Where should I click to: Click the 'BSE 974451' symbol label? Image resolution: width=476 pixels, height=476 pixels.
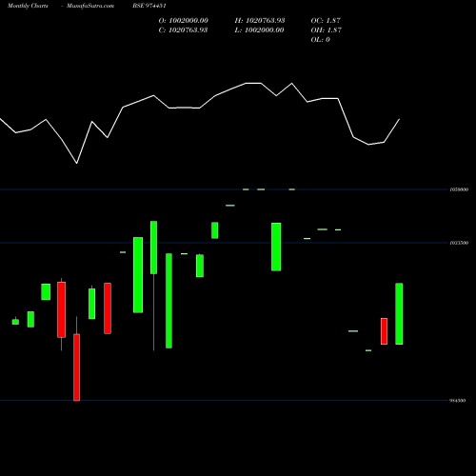click(x=149, y=6)
